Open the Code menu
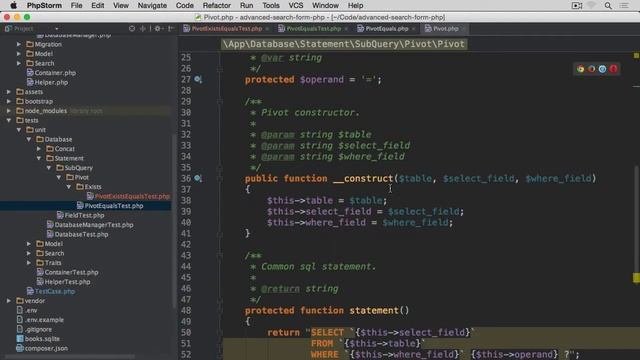 [x=184, y=6]
